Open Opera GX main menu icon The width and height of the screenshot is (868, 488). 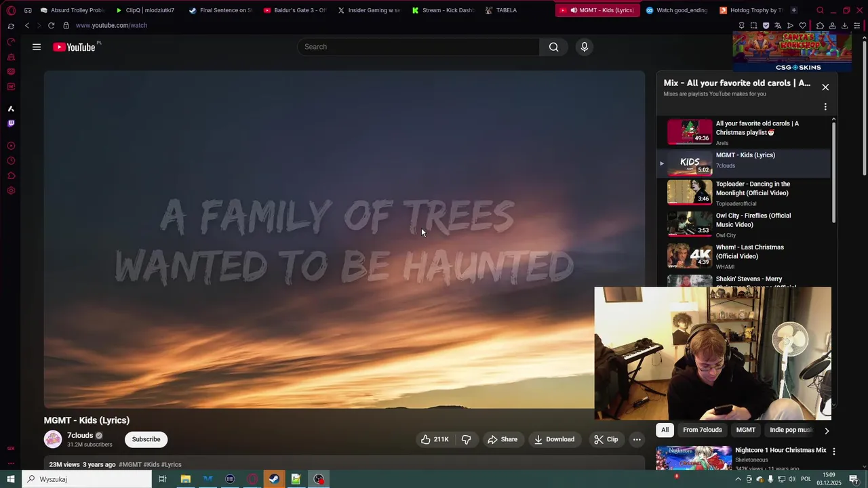click(11, 10)
